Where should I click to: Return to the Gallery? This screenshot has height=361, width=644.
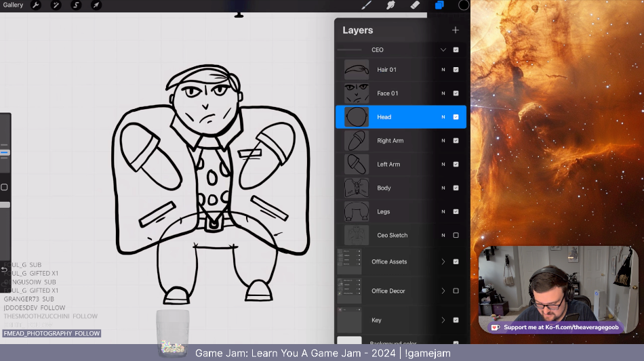click(13, 5)
